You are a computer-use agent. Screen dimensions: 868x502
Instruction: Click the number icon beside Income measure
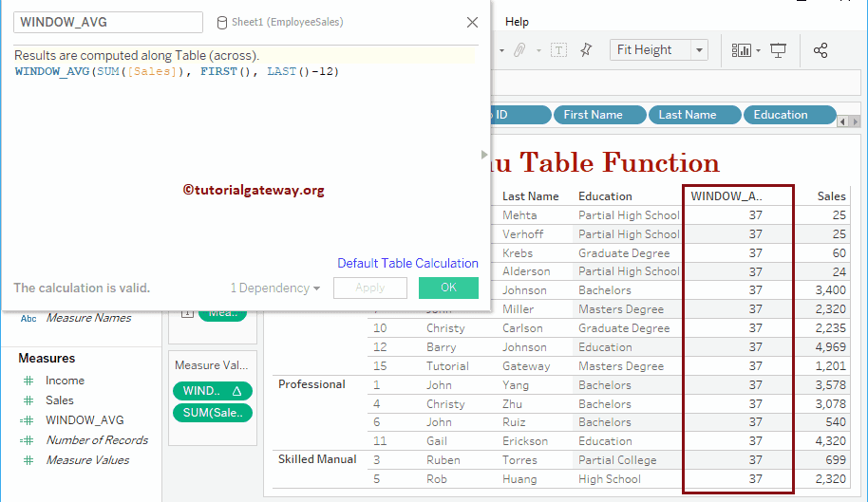28,381
